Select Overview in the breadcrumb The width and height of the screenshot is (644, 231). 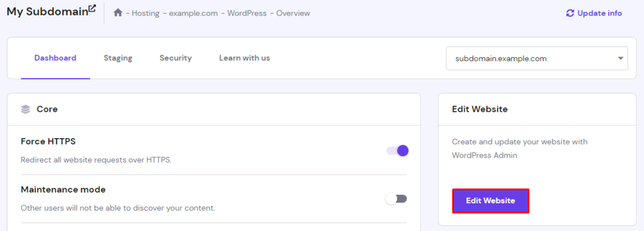click(293, 13)
